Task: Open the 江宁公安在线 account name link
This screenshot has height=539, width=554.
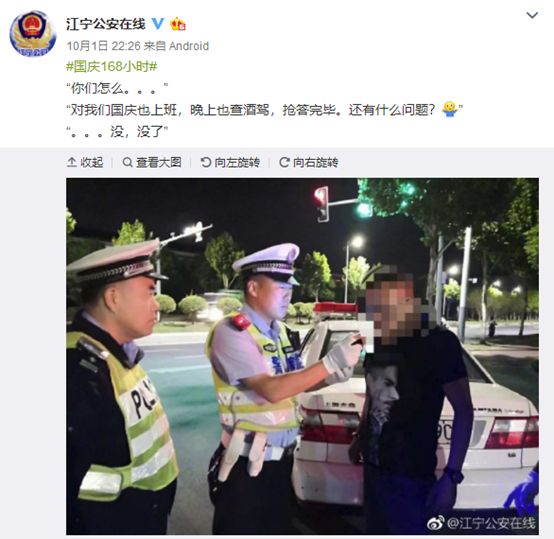Action: tap(106, 24)
